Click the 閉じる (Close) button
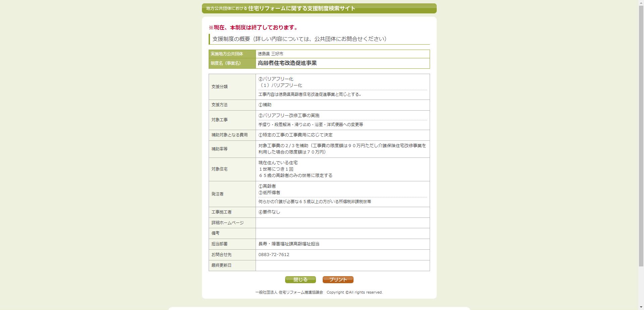644x310 pixels. 300,279
